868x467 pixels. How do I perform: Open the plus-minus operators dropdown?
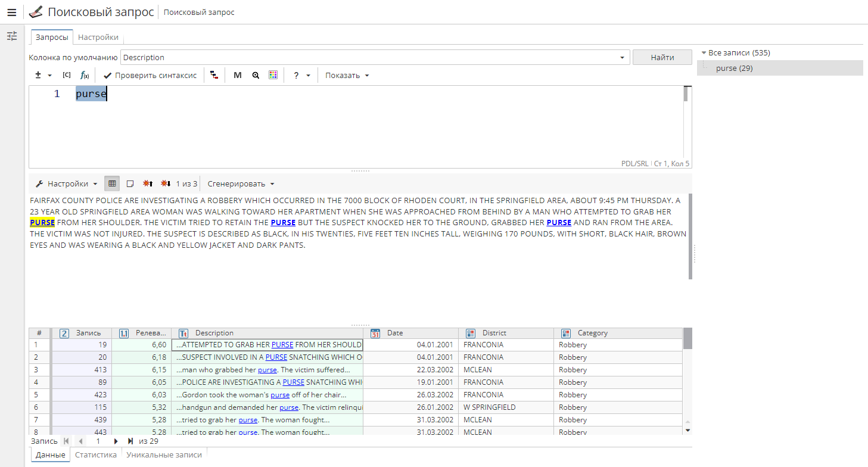tap(43, 75)
